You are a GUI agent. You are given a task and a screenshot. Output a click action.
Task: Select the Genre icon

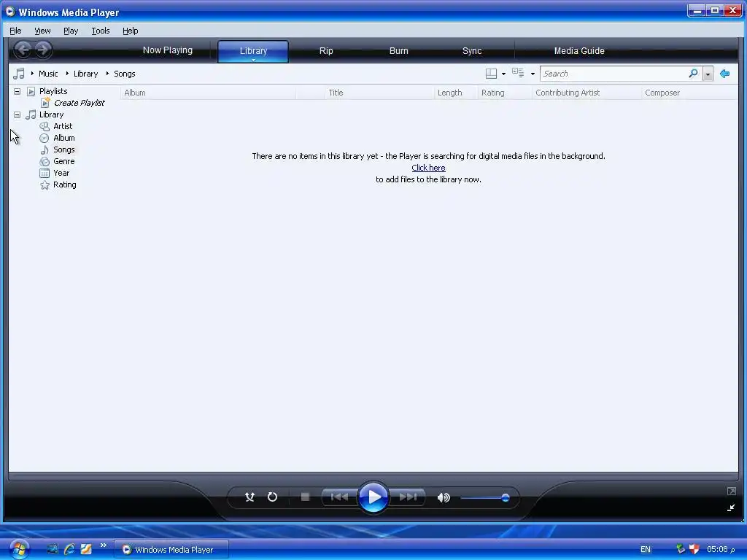(44, 162)
